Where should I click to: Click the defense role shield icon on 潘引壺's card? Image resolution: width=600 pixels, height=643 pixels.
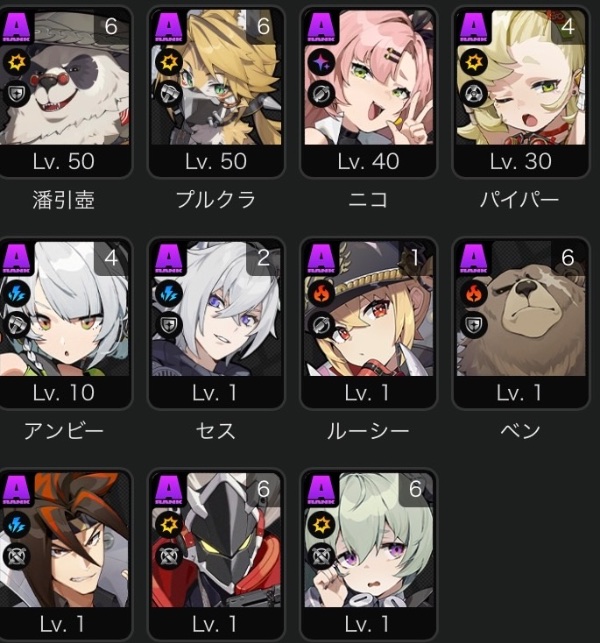[16, 93]
